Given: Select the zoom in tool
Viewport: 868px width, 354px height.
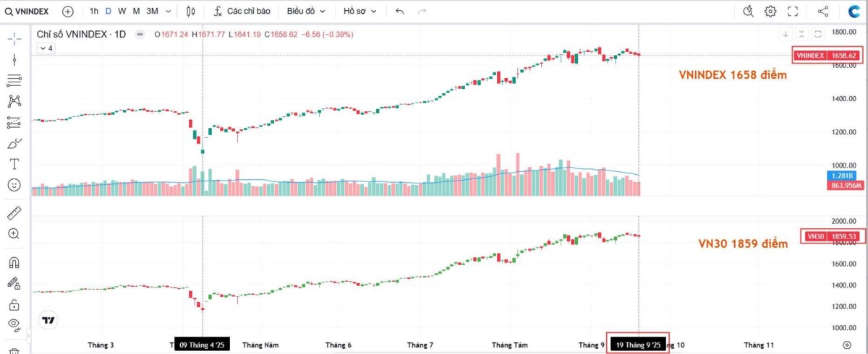Looking at the screenshot, I should tap(14, 233).
